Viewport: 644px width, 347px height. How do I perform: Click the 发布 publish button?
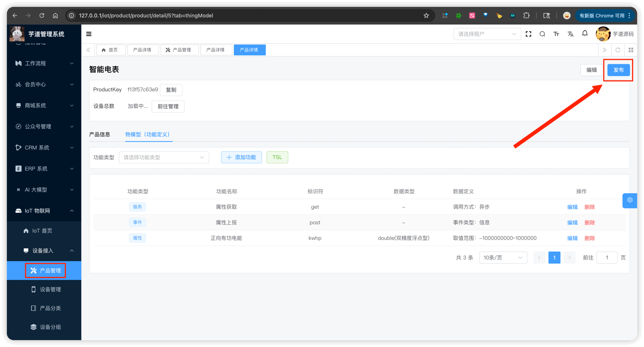click(618, 70)
